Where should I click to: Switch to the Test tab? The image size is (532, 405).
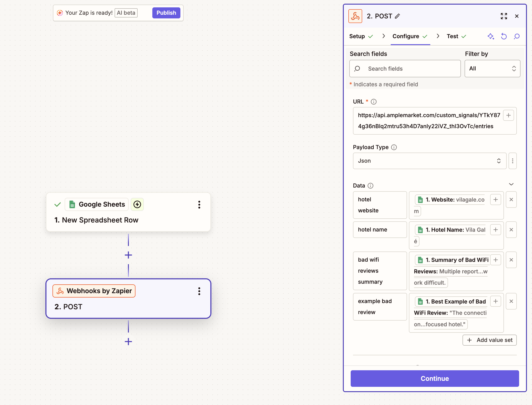[x=452, y=36]
